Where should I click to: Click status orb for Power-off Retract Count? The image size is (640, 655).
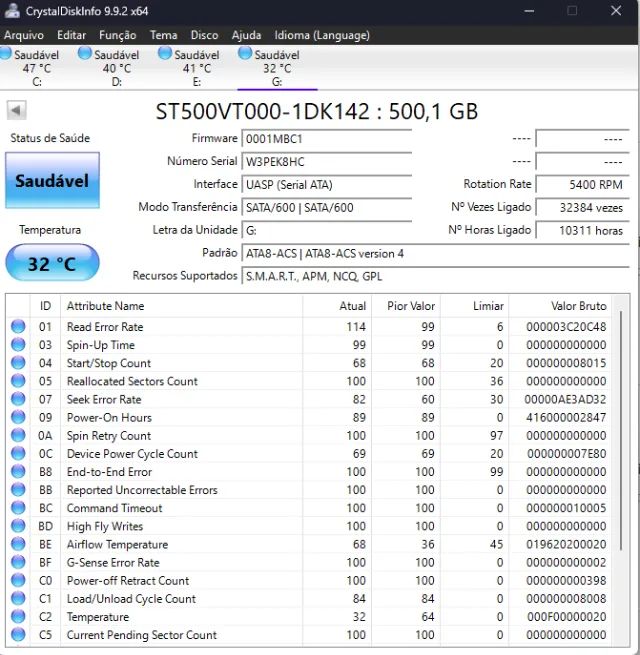point(18,580)
